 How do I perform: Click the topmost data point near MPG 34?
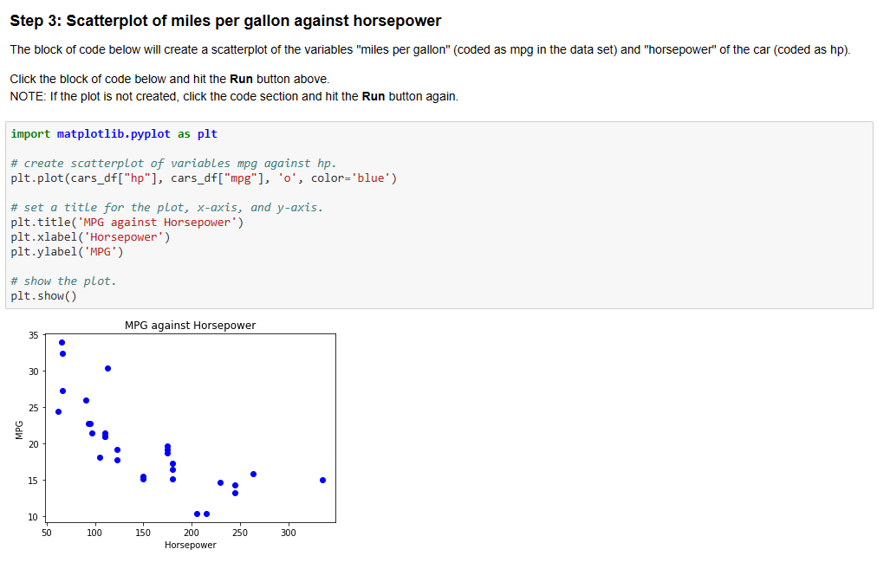(x=62, y=342)
